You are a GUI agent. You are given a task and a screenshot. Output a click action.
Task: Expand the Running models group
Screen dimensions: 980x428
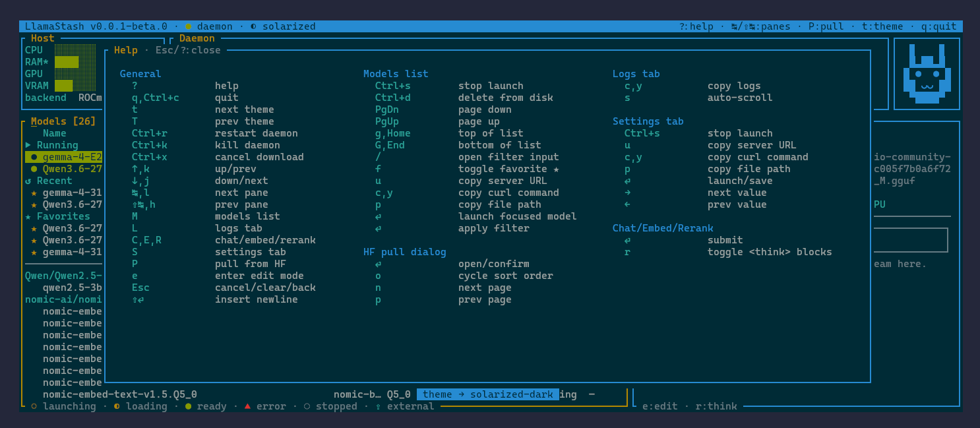click(51, 145)
